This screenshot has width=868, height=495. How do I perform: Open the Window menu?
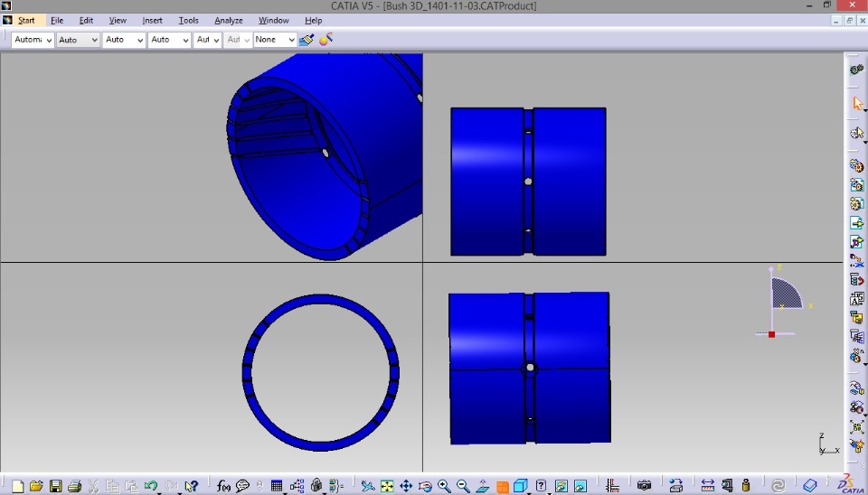click(x=273, y=21)
